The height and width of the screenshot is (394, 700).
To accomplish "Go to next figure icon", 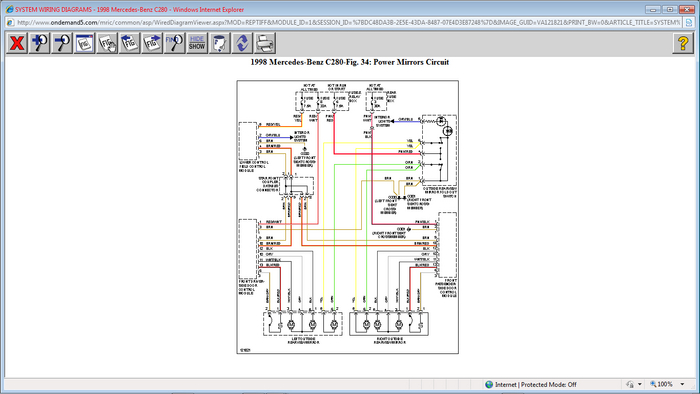I will pos(152,43).
